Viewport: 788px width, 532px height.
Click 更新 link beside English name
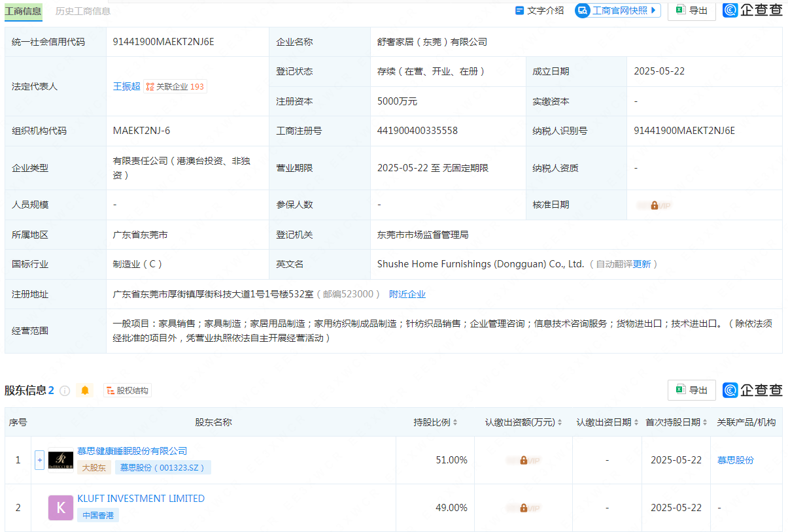click(642, 264)
